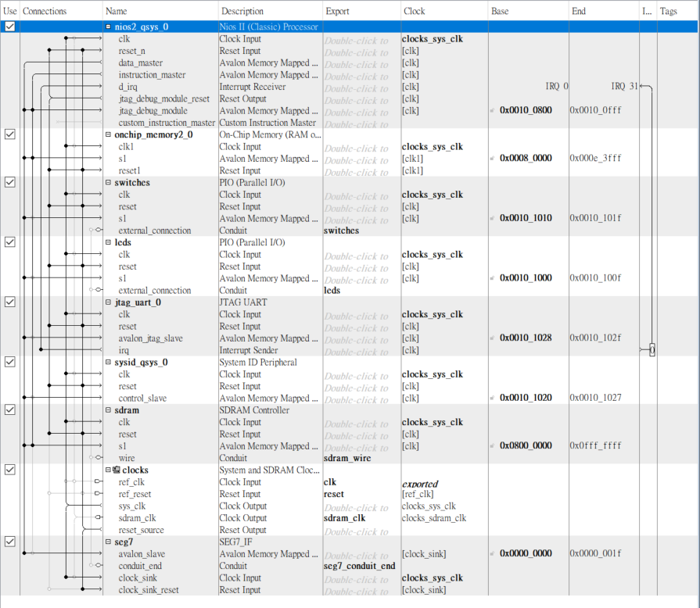Collapse the leds component rows
This screenshot has width=700, height=608.
tap(108, 241)
